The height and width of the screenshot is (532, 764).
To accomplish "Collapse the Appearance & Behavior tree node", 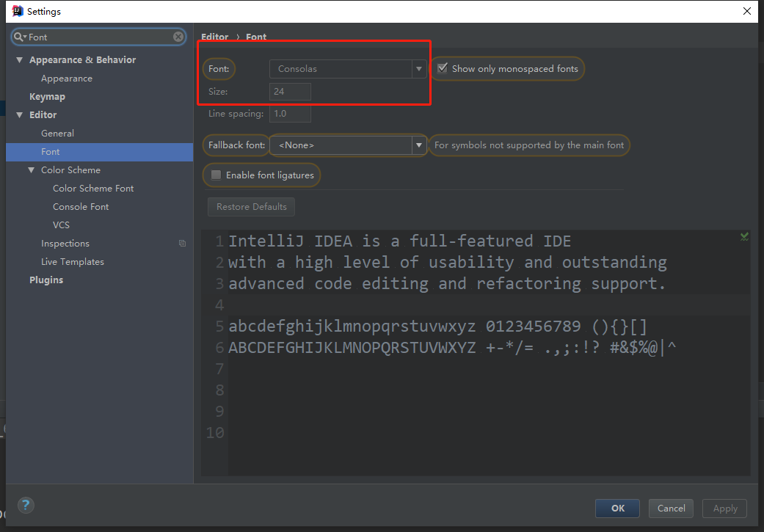I will click(x=20, y=60).
